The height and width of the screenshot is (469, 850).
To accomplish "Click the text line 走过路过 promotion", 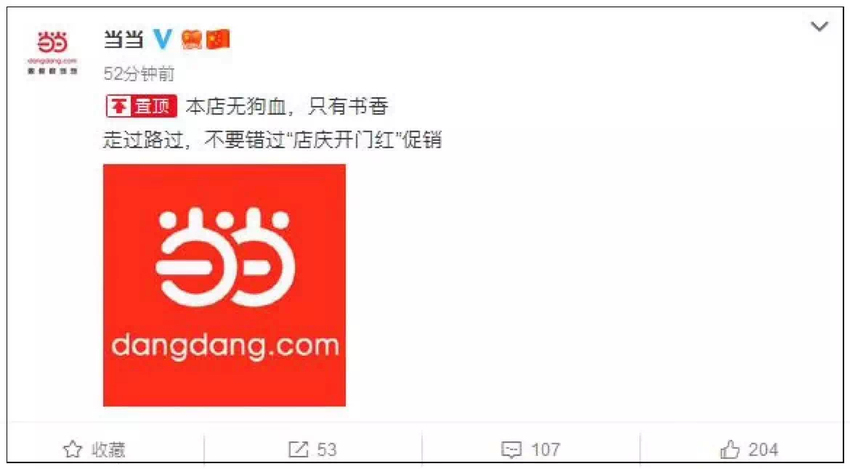I will tap(273, 140).
